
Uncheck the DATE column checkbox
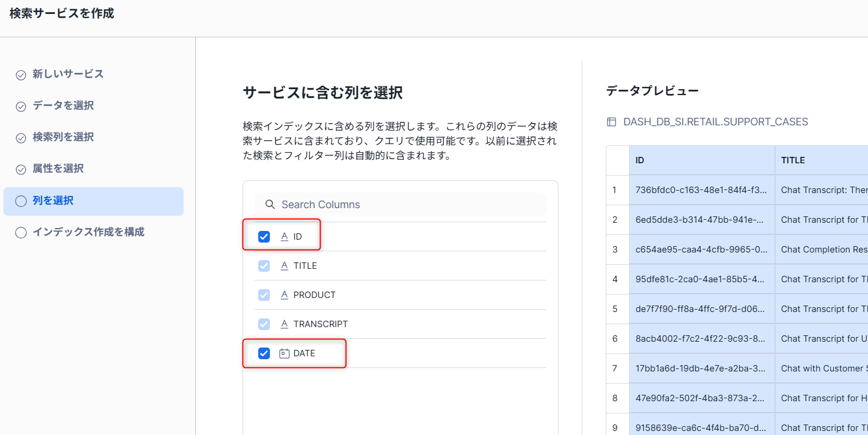coord(264,353)
